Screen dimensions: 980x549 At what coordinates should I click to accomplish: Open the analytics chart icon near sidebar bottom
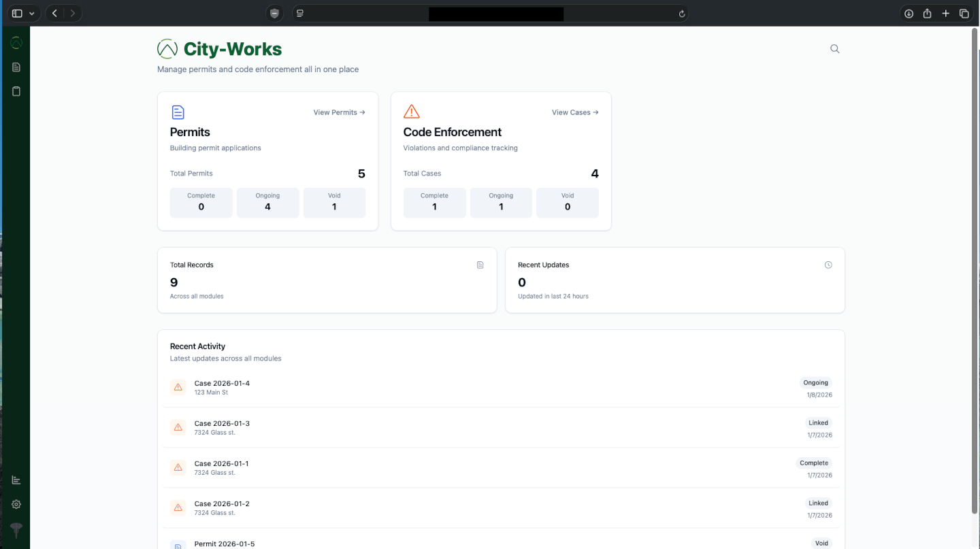coord(16,480)
